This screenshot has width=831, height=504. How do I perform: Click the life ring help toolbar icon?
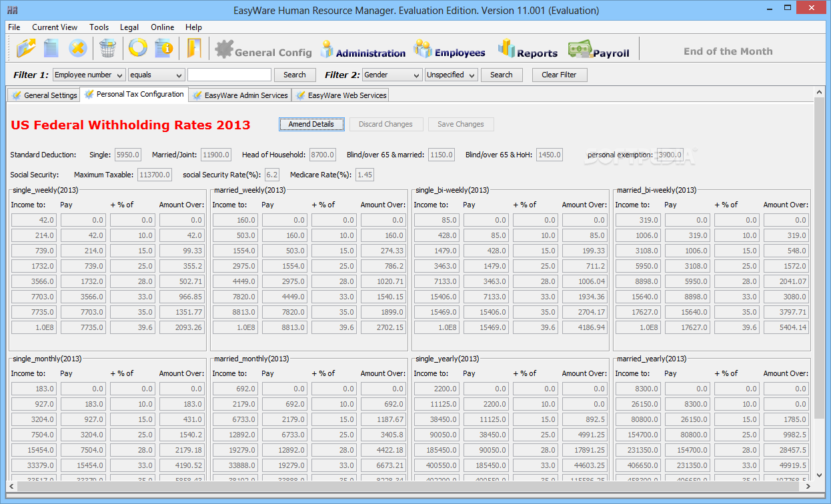coord(137,48)
